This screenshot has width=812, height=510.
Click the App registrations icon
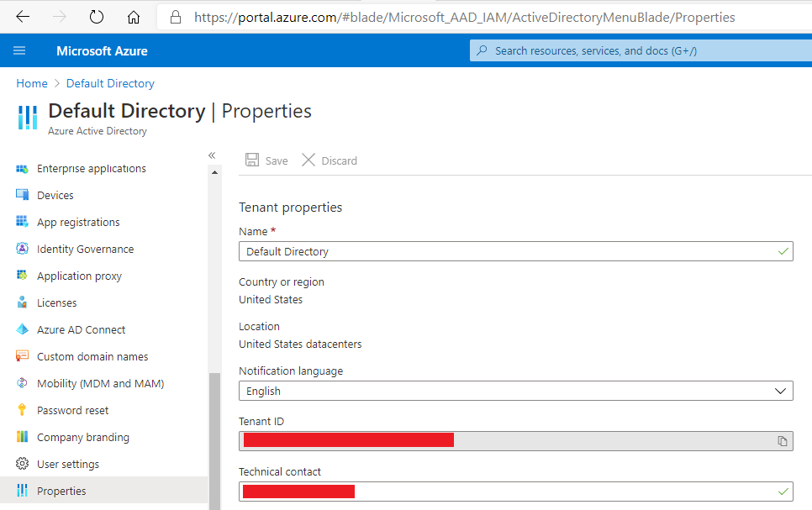point(22,222)
